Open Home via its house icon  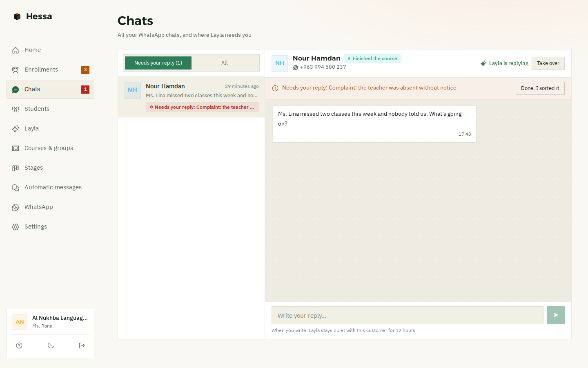(16, 50)
